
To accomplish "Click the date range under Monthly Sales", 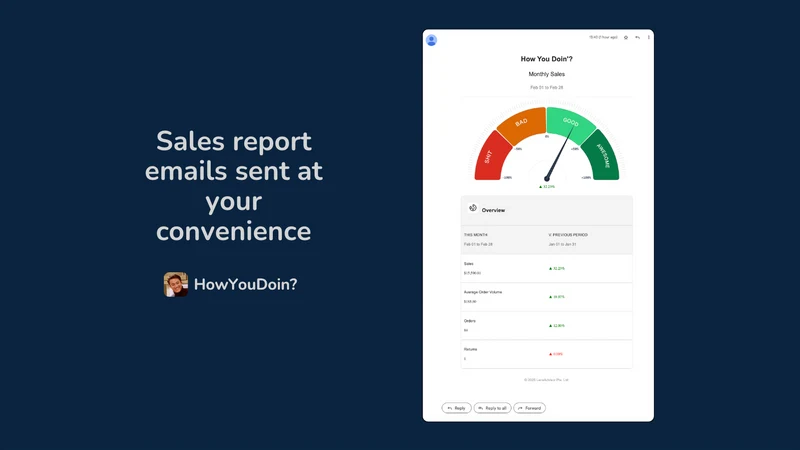I will coord(546,88).
